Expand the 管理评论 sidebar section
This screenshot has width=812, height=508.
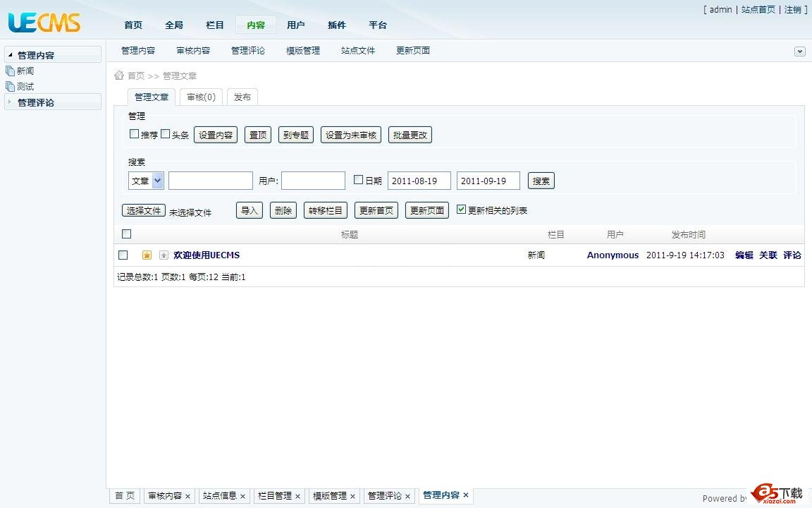click(53, 102)
